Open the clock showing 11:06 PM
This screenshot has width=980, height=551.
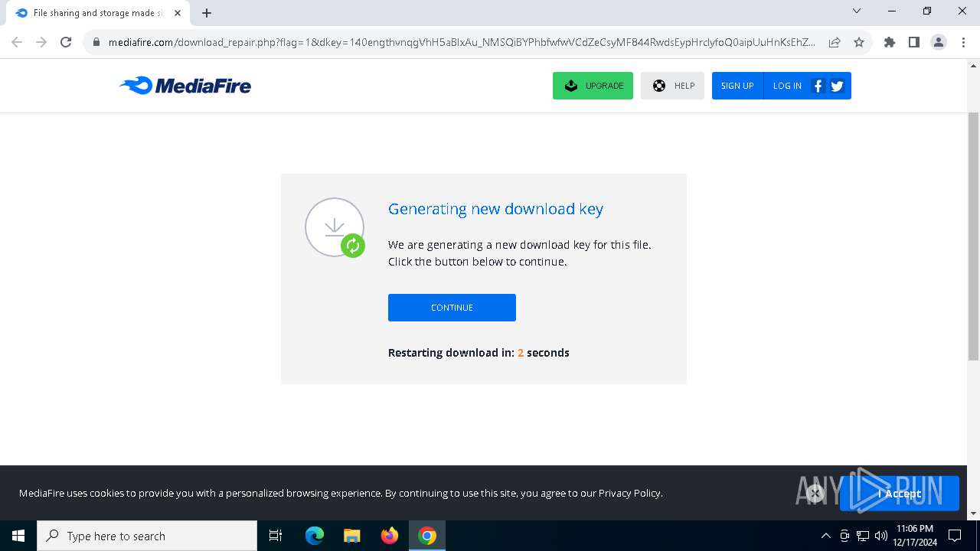tap(915, 536)
